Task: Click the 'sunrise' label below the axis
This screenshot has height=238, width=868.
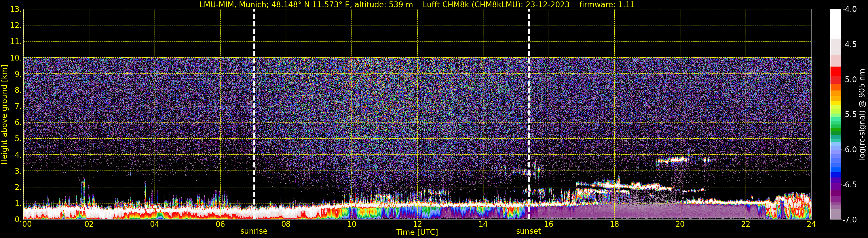Action: [254, 231]
